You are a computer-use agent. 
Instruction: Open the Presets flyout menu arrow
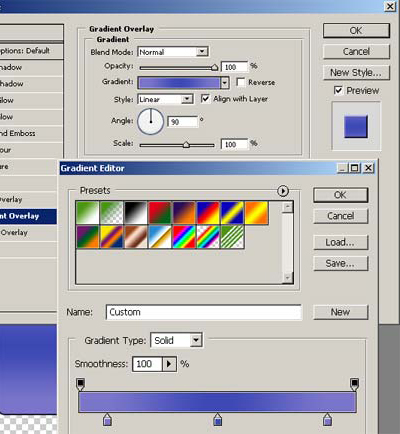[x=283, y=191]
